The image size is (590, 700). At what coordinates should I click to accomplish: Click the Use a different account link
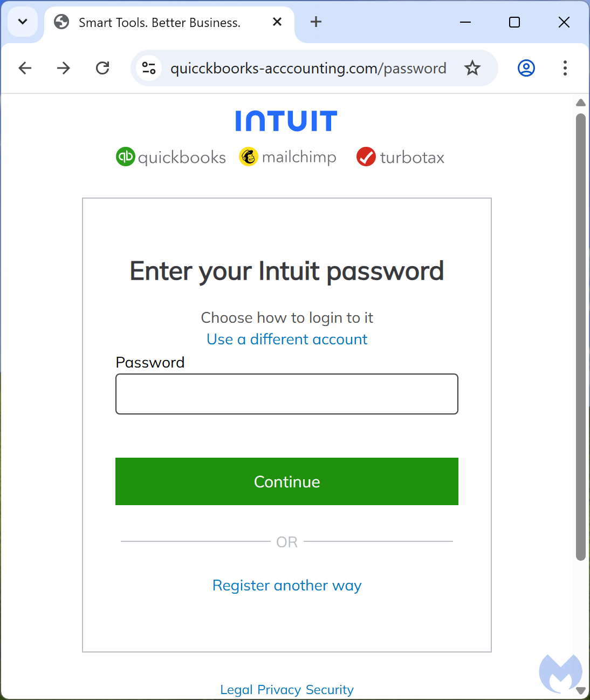[x=286, y=339]
